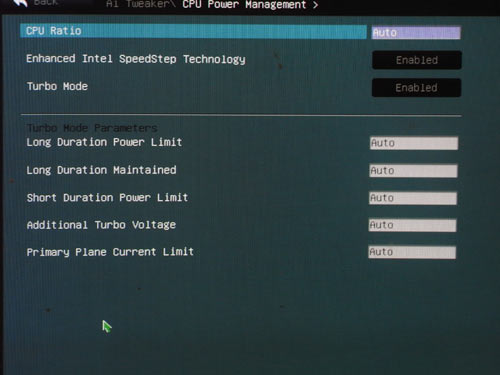Edit the CPU Ratio Auto field
The image size is (500, 375).
point(416,33)
